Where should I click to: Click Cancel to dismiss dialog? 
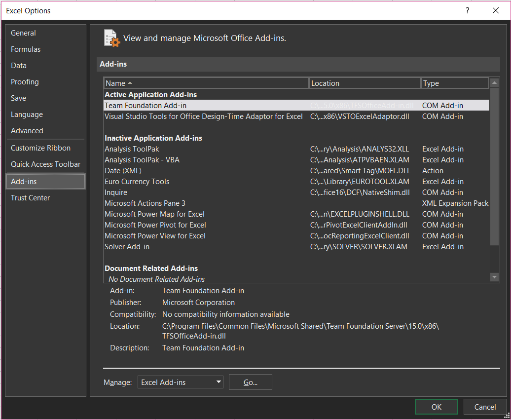pyautogui.click(x=485, y=407)
